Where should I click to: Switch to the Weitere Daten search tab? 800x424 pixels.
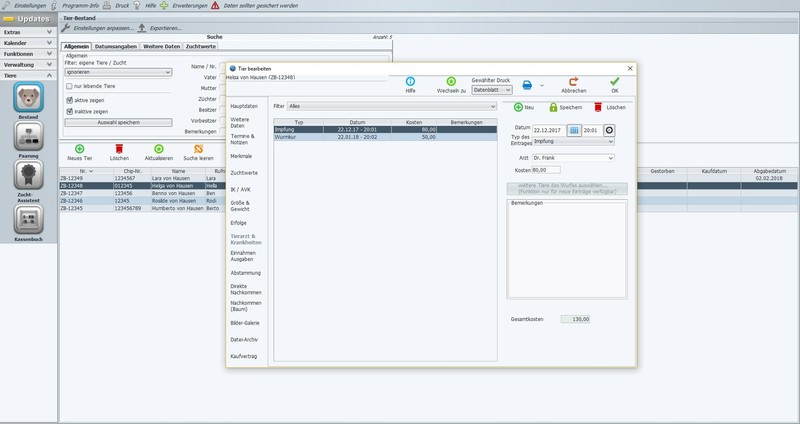click(x=161, y=46)
